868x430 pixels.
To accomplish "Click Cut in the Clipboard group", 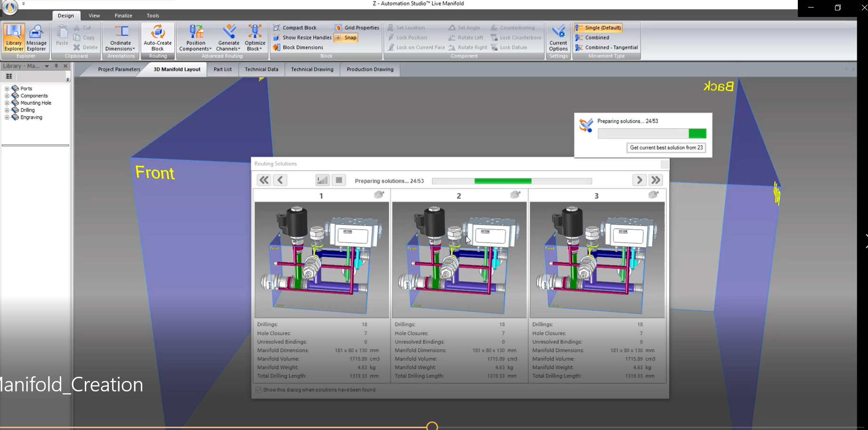I will pyautogui.click(x=83, y=28).
